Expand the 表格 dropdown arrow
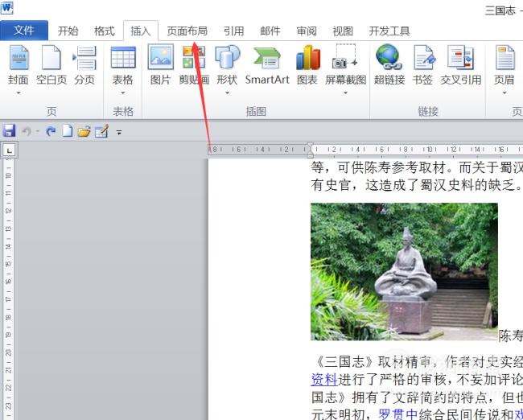 pyautogui.click(x=123, y=93)
